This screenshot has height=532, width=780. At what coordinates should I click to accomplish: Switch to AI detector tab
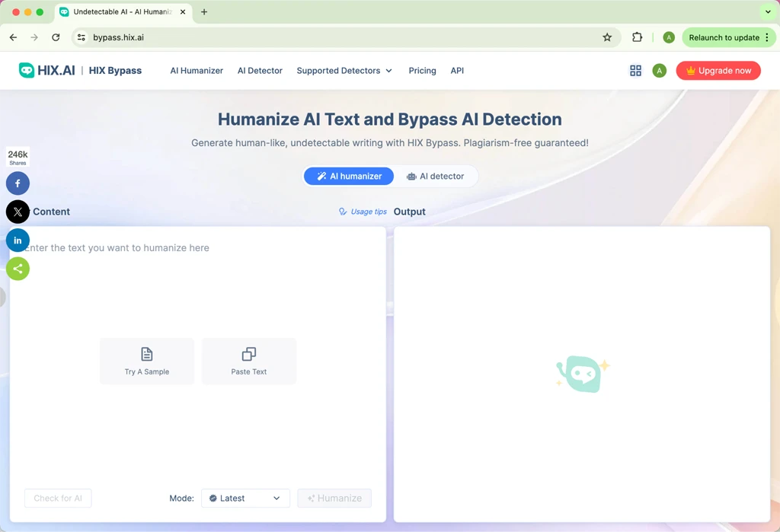click(x=435, y=176)
